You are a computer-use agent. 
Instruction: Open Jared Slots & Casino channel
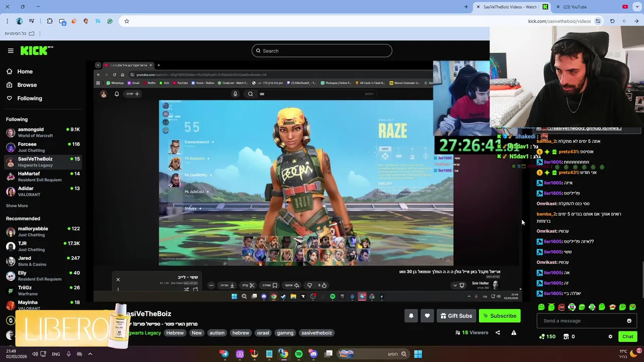(43, 261)
